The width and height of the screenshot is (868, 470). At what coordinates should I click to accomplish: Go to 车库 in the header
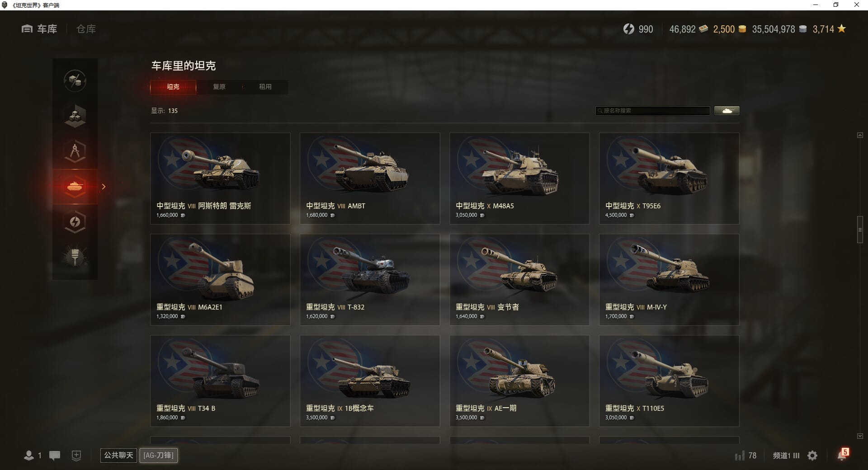pos(39,29)
